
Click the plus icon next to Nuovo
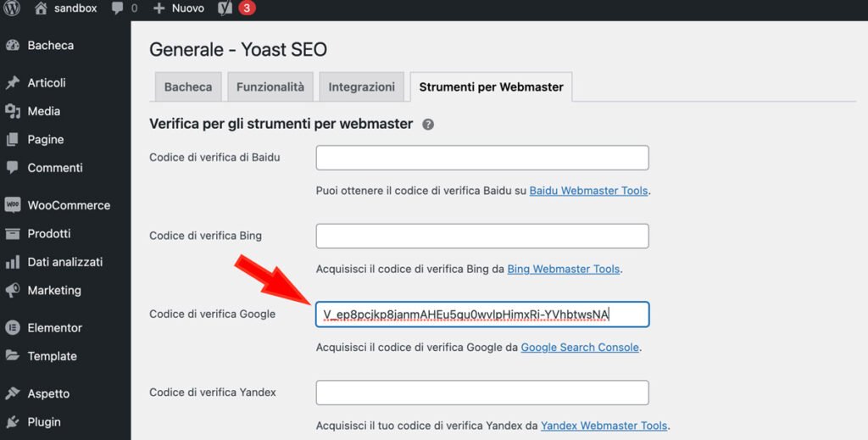(159, 8)
